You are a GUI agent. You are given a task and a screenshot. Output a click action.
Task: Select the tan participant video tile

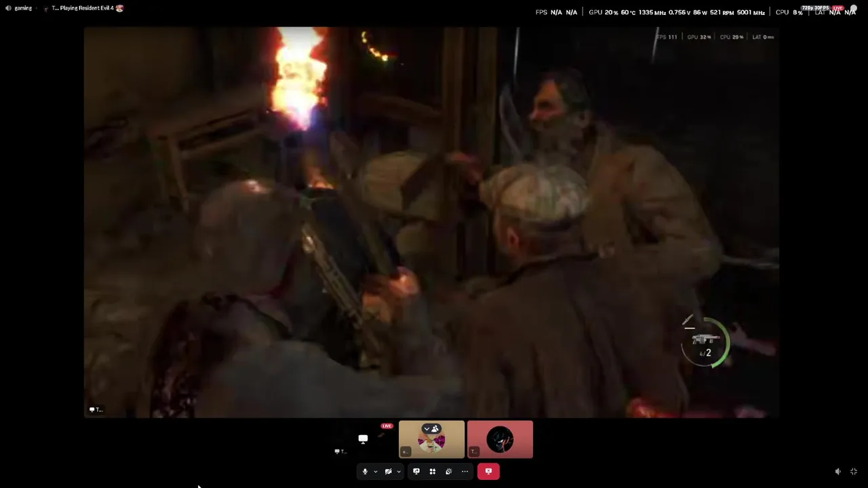(x=431, y=440)
